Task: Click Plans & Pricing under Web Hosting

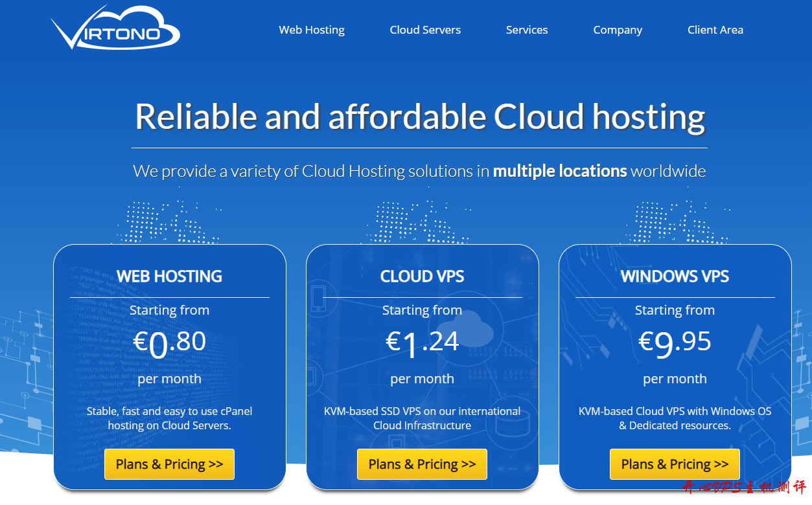Action: 169,464
